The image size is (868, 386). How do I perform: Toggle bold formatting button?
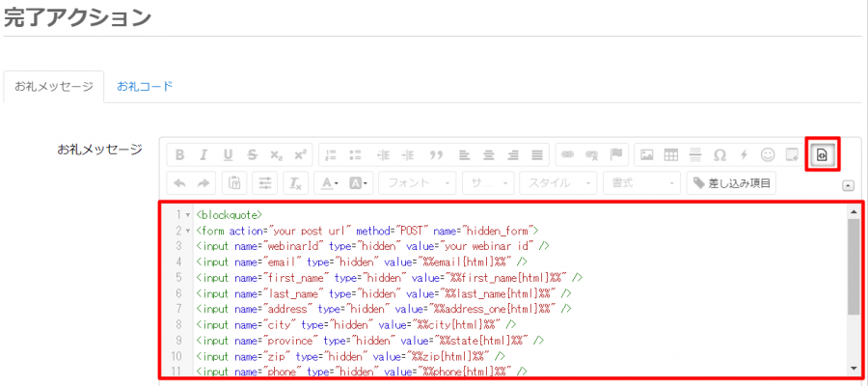(x=179, y=155)
